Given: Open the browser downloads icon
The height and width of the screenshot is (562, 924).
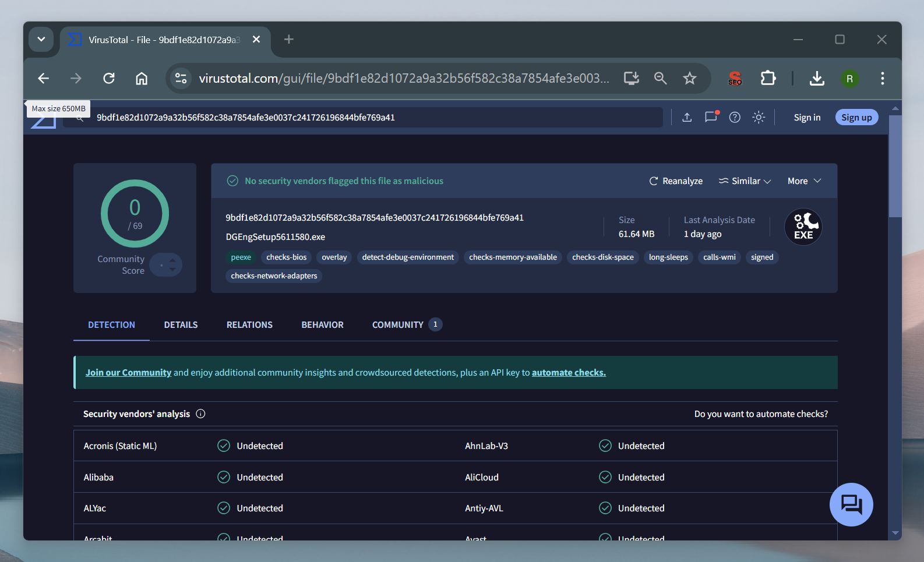Looking at the screenshot, I should [x=817, y=78].
